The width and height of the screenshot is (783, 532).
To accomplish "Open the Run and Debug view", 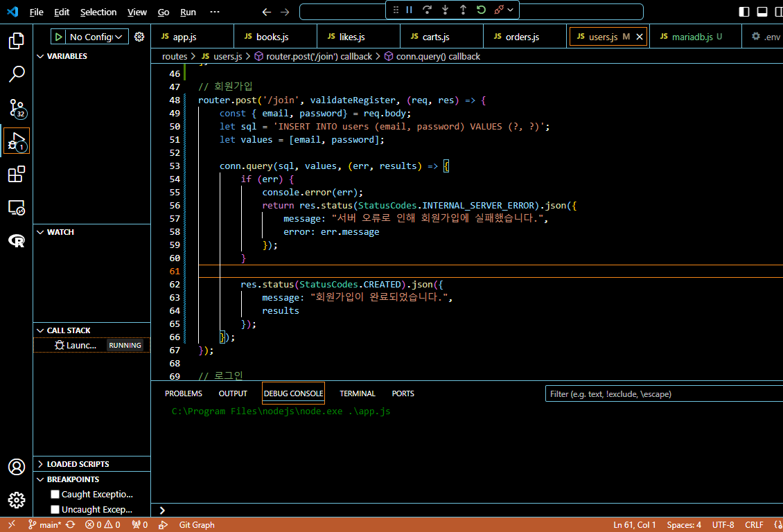I will (17, 141).
